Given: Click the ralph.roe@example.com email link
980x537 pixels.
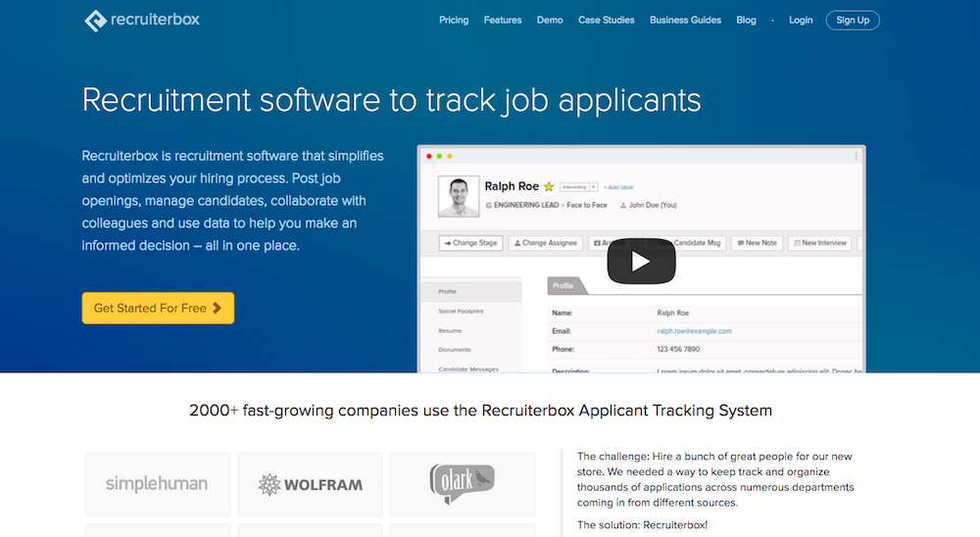Looking at the screenshot, I should (x=694, y=331).
